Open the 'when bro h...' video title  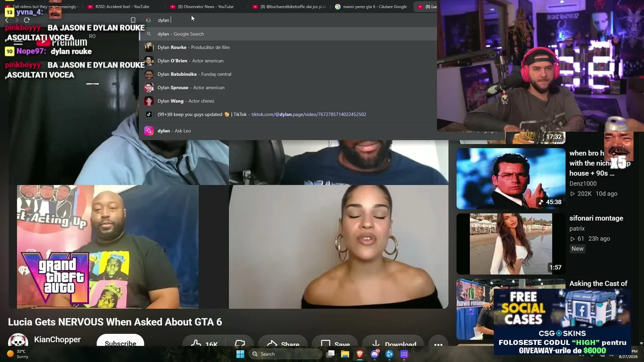point(600,163)
